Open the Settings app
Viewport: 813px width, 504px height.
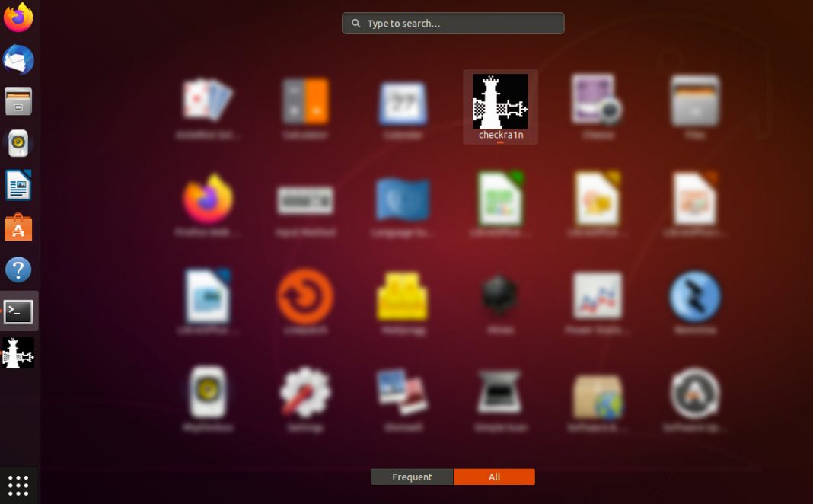click(x=304, y=394)
